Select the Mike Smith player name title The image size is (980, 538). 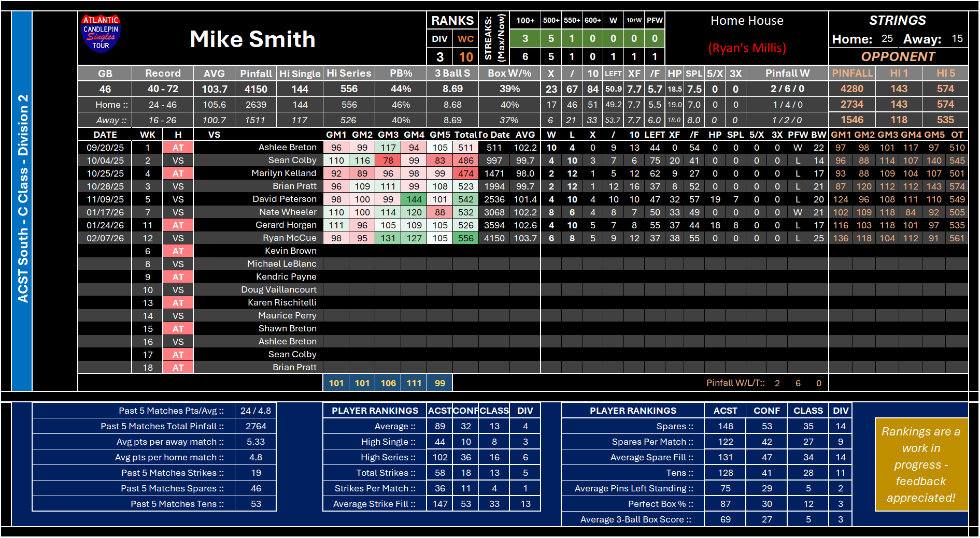pyautogui.click(x=252, y=39)
